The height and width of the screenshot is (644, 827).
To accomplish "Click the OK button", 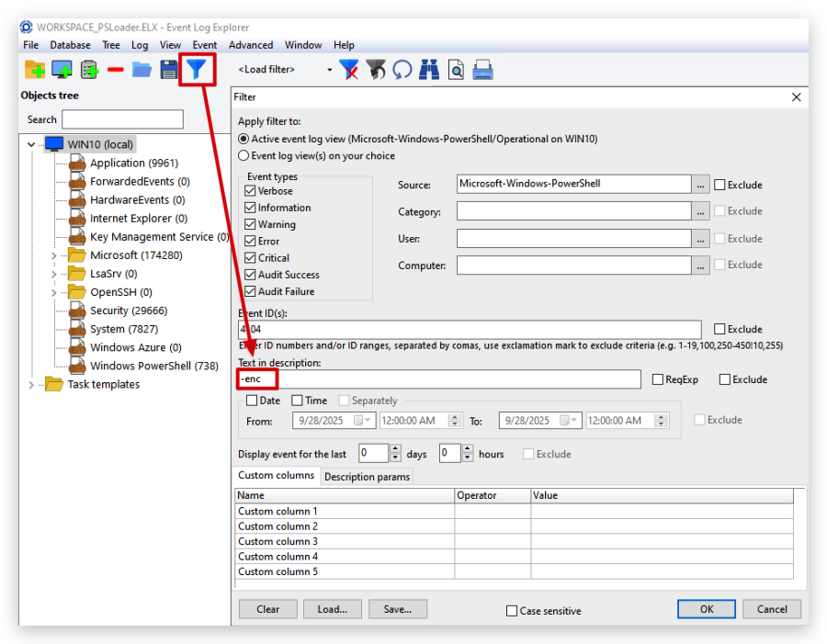I will (707, 609).
